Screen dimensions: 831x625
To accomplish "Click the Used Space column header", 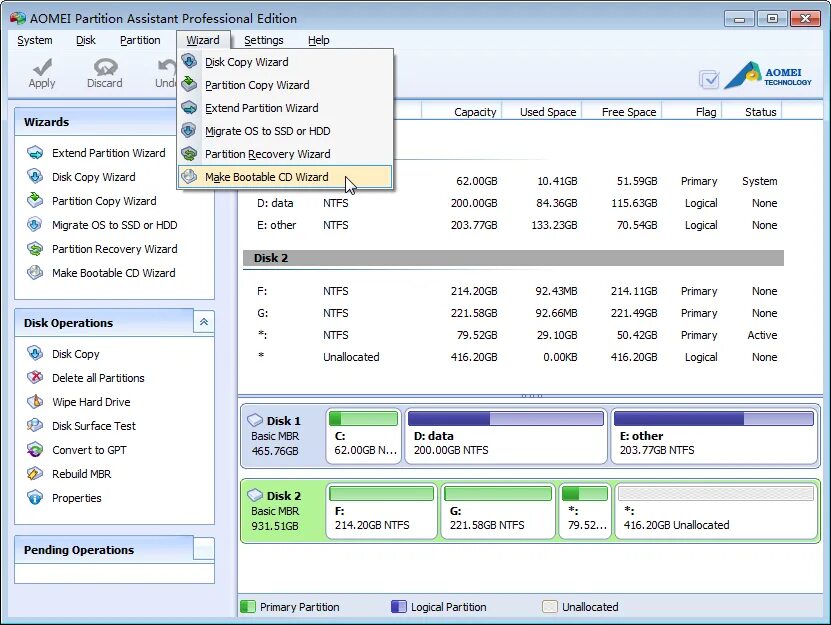I will [x=542, y=112].
